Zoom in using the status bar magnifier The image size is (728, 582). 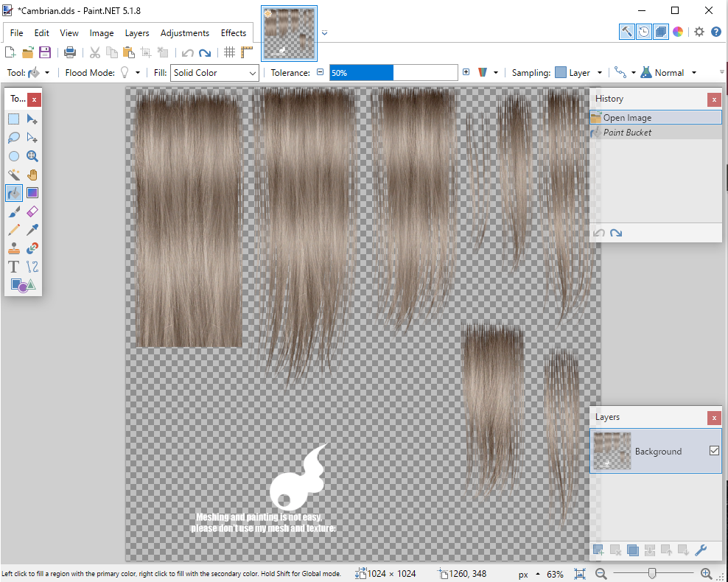706,574
